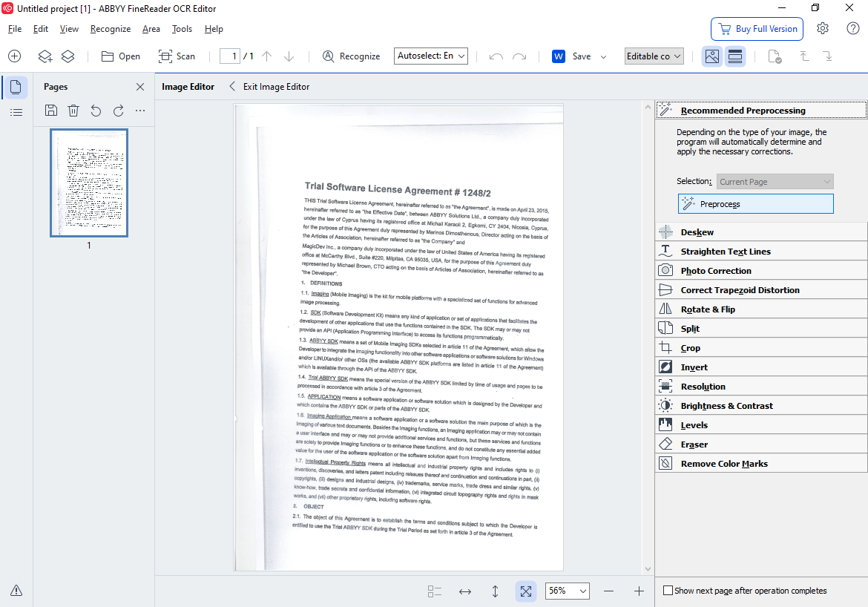Click the Preprocess button
Image resolution: width=868 pixels, height=607 pixels.
pyautogui.click(x=756, y=204)
